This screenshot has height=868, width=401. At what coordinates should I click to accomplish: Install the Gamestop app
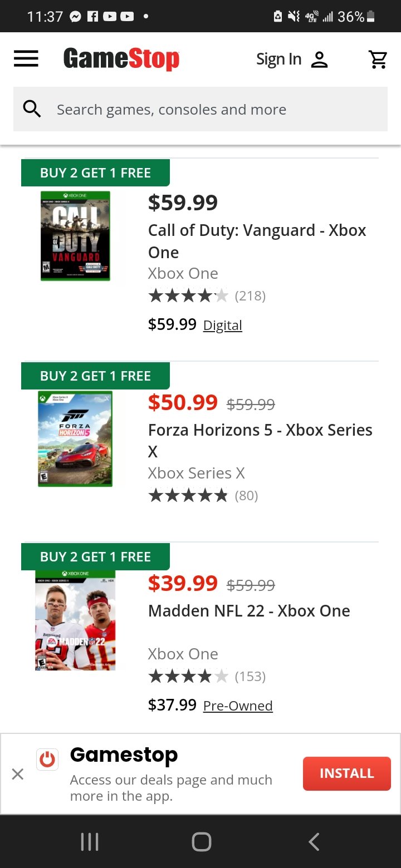346,773
